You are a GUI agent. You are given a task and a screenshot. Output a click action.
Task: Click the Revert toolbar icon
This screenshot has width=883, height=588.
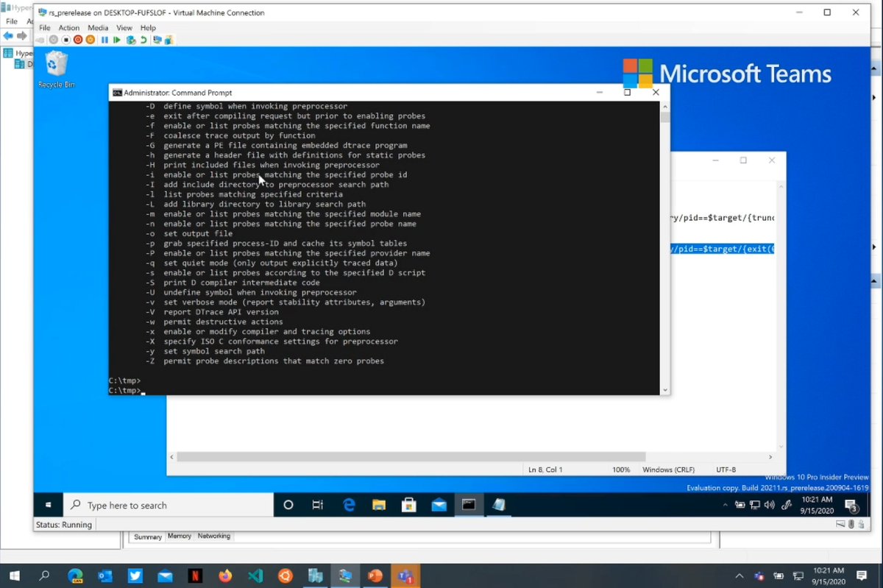tap(143, 40)
